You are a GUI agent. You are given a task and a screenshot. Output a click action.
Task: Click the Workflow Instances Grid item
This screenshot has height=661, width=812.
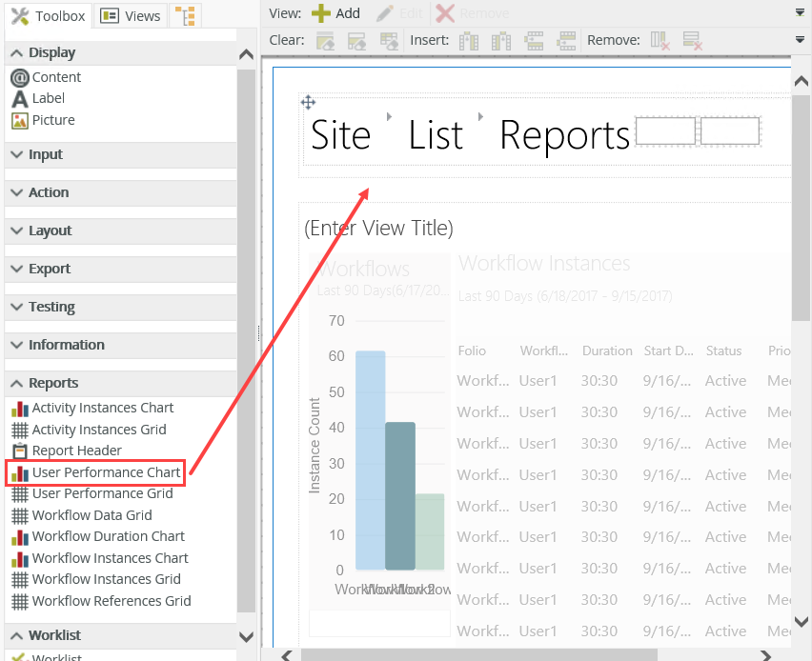coord(106,579)
